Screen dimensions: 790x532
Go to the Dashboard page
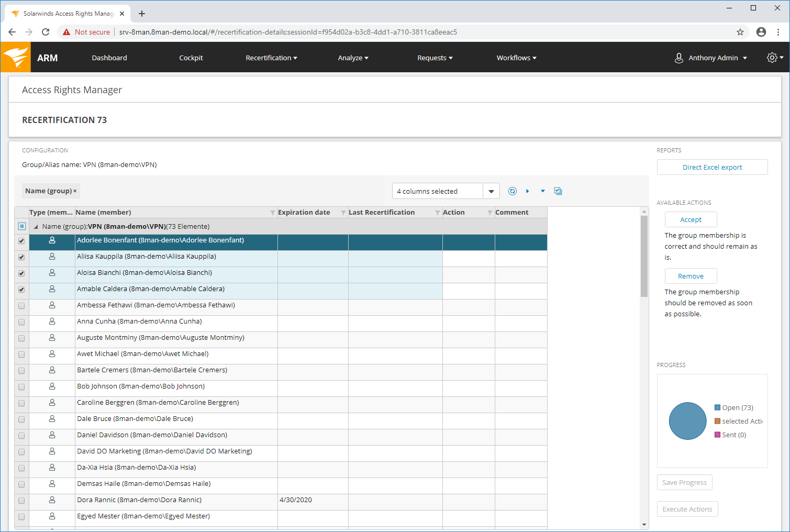(x=109, y=58)
